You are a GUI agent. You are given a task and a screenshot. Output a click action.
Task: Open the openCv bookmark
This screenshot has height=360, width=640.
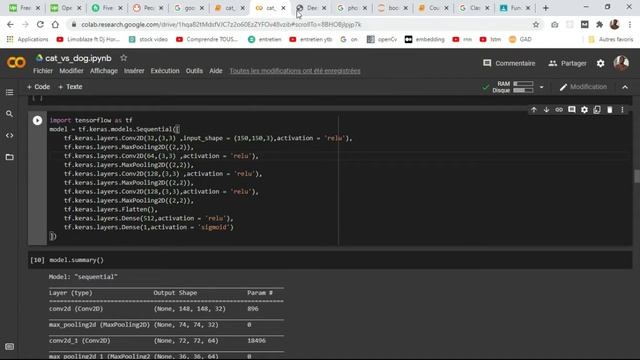(x=382, y=39)
